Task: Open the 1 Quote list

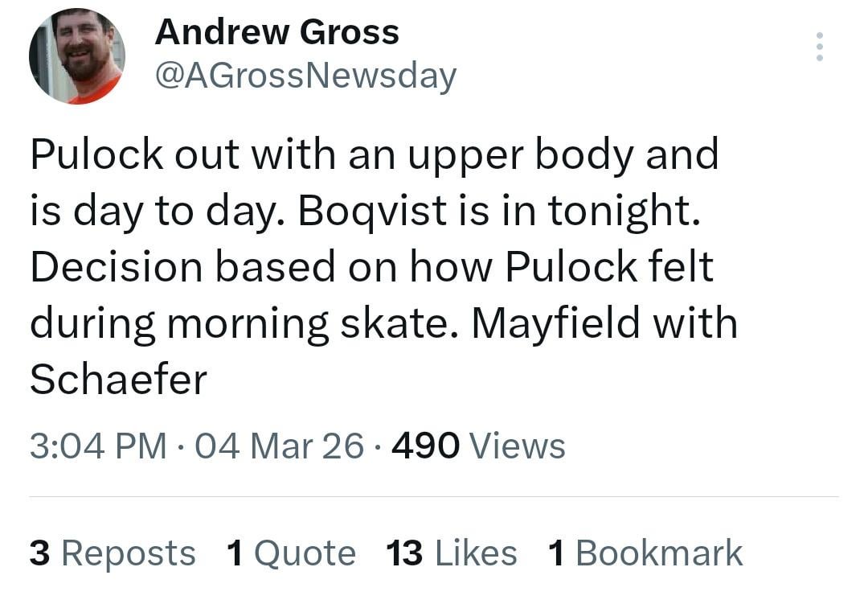Action: [x=291, y=553]
